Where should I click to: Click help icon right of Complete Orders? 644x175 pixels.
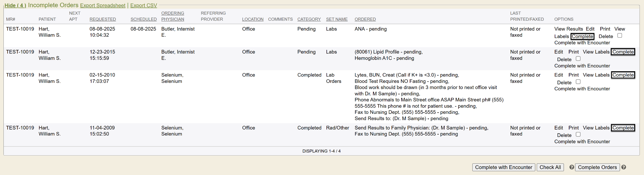(624, 167)
